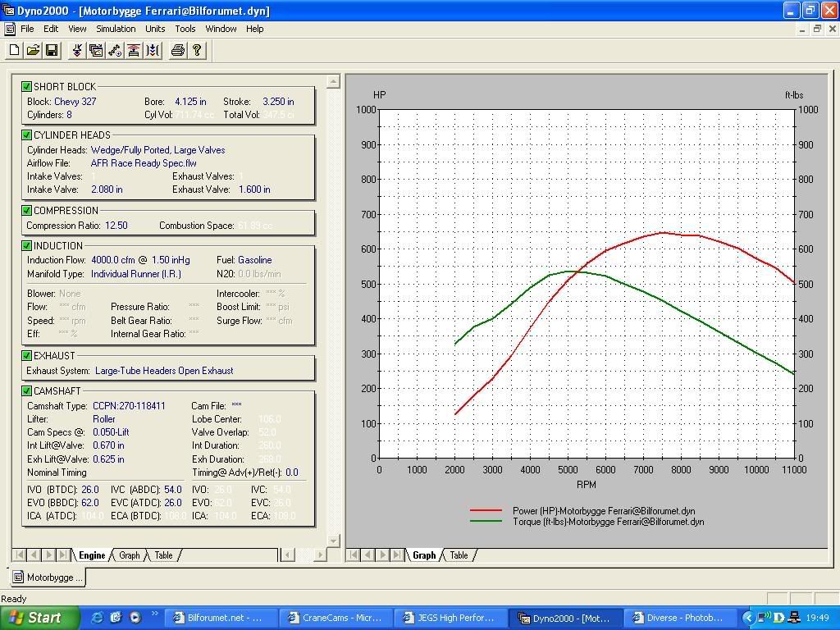Edit the Compression Ratio value 12.50

(116, 226)
